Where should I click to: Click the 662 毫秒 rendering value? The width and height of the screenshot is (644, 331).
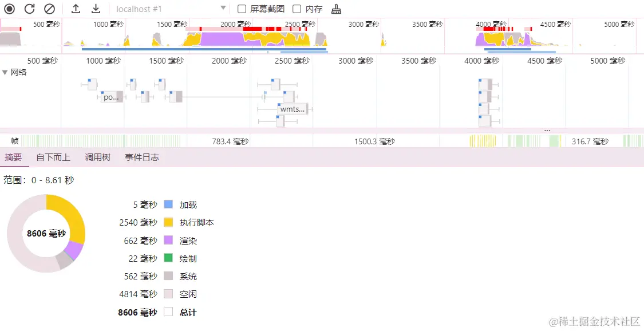pos(140,241)
